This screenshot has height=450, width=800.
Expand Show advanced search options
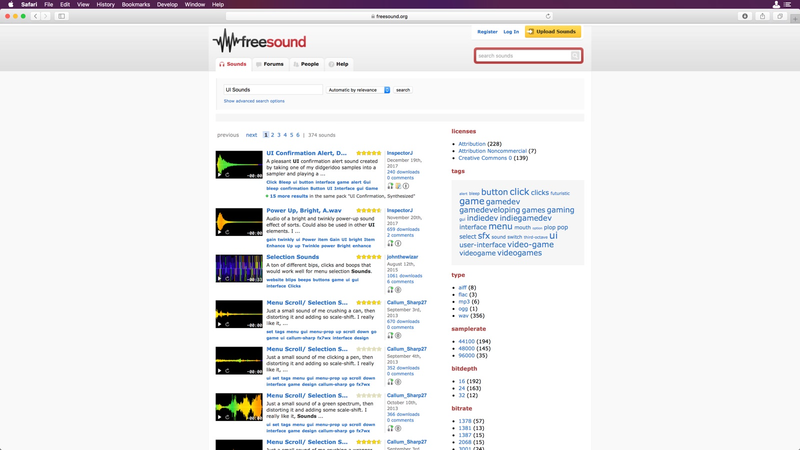point(254,101)
